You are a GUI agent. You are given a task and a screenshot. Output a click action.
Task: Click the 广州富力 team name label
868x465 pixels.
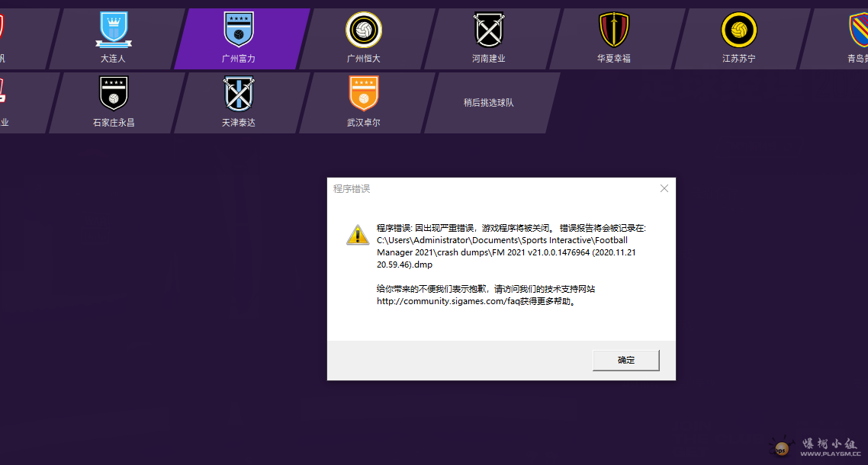pos(239,58)
